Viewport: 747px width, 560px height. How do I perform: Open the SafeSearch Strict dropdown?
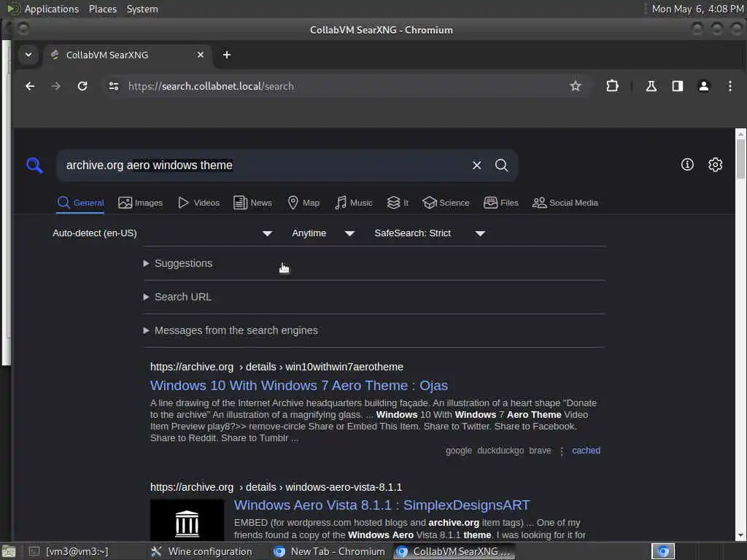click(x=429, y=233)
